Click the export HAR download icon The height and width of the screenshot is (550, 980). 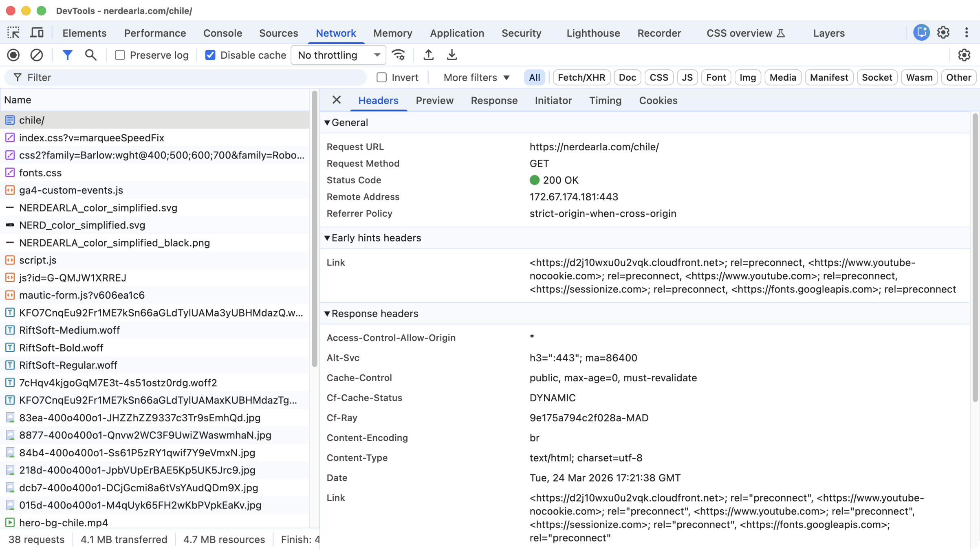click(x=451, y=55)
